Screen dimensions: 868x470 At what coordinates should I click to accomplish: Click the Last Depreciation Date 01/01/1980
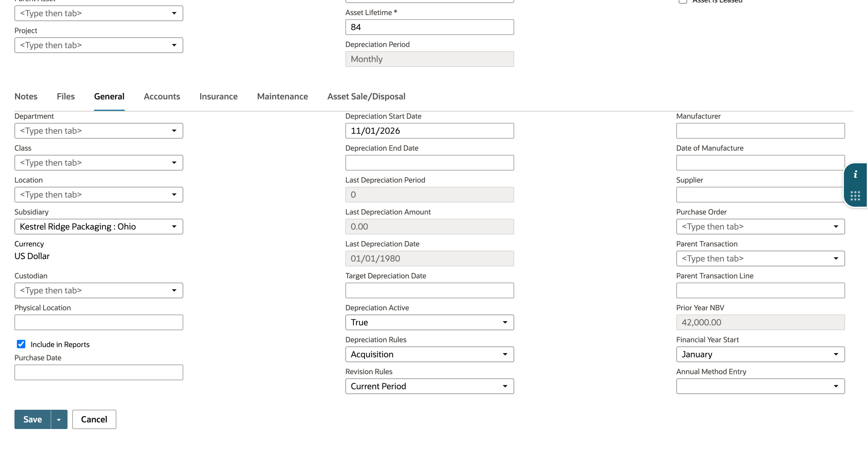pyautogui.click(x=429, y=259)
